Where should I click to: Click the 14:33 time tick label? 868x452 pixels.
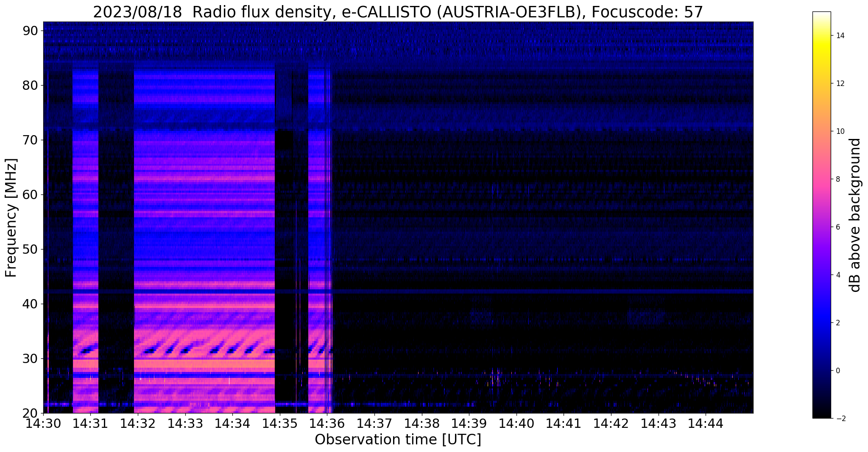[x=185, y=423]
